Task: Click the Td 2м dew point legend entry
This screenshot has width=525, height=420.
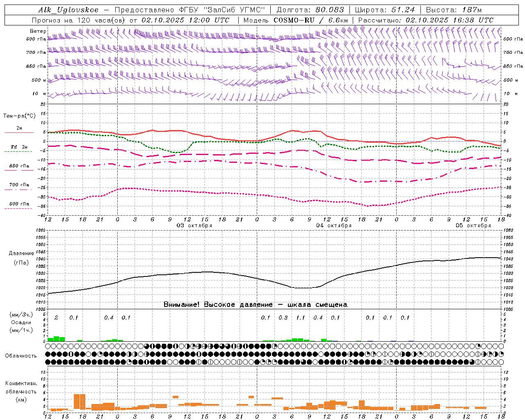Action: tap(19, 147)
